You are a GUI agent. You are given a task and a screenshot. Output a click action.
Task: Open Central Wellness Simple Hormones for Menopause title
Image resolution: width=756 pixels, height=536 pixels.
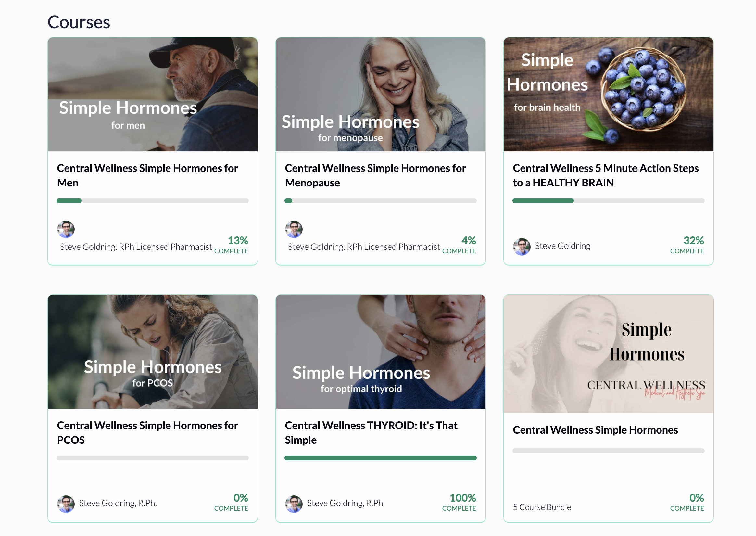tap(375, 175)
